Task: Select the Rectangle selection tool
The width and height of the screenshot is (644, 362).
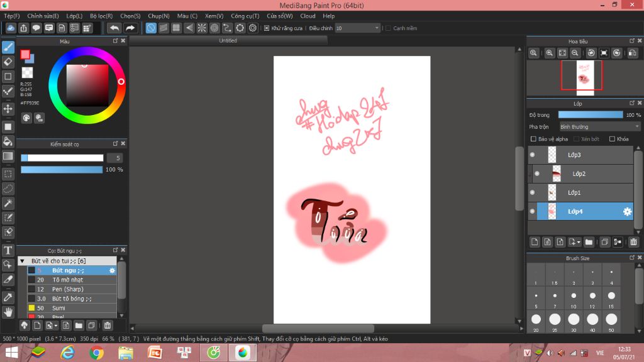Action: click(x=8, y=174)
